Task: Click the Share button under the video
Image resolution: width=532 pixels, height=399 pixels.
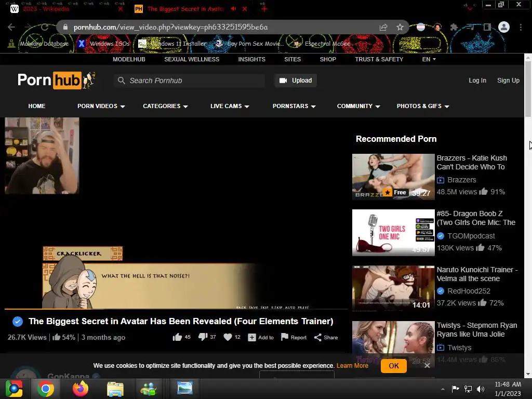Action: pos(326,337)
